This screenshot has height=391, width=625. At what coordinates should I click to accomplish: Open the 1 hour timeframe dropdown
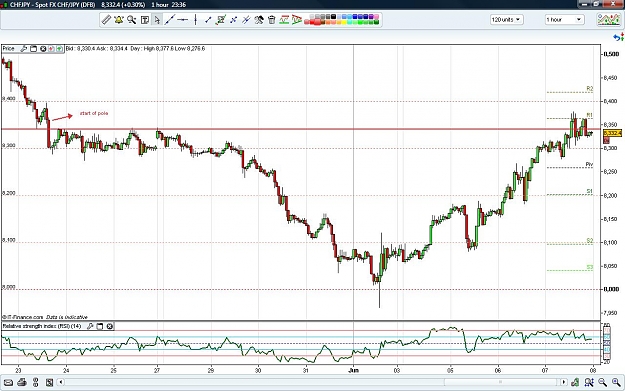pos(564,20)
